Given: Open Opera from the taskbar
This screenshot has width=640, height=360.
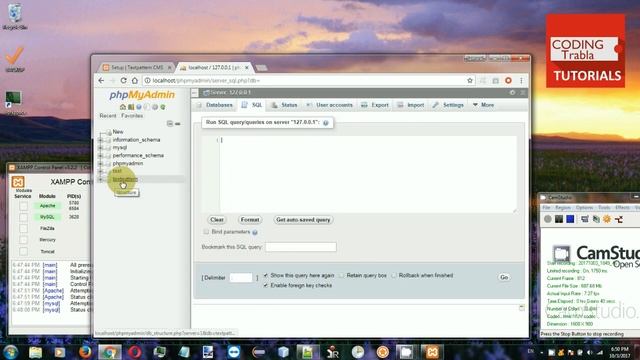Looking at the screenshot, I should [x=135, y=352].
